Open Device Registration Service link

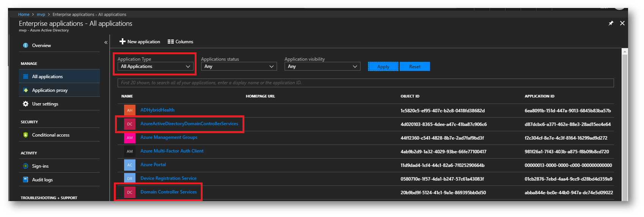tap(168, 178)
